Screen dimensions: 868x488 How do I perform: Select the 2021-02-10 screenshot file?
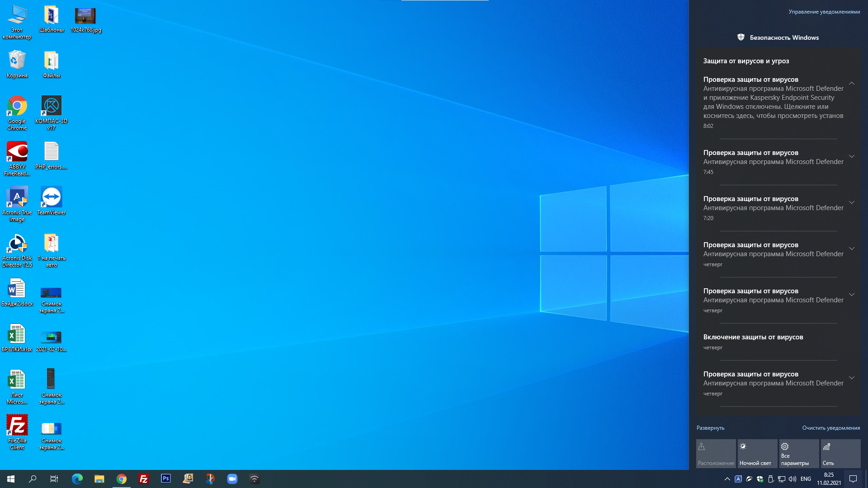coord(52,341)
